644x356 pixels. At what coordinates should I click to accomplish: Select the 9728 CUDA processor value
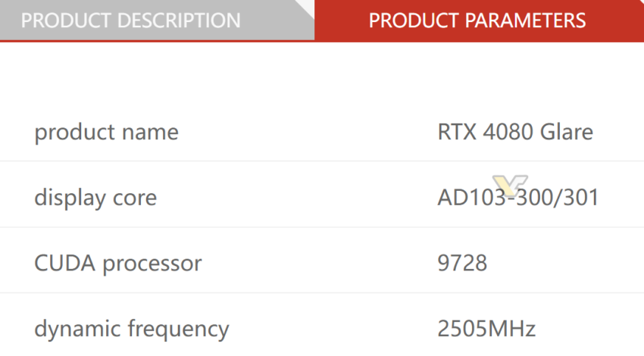point(462,264)
